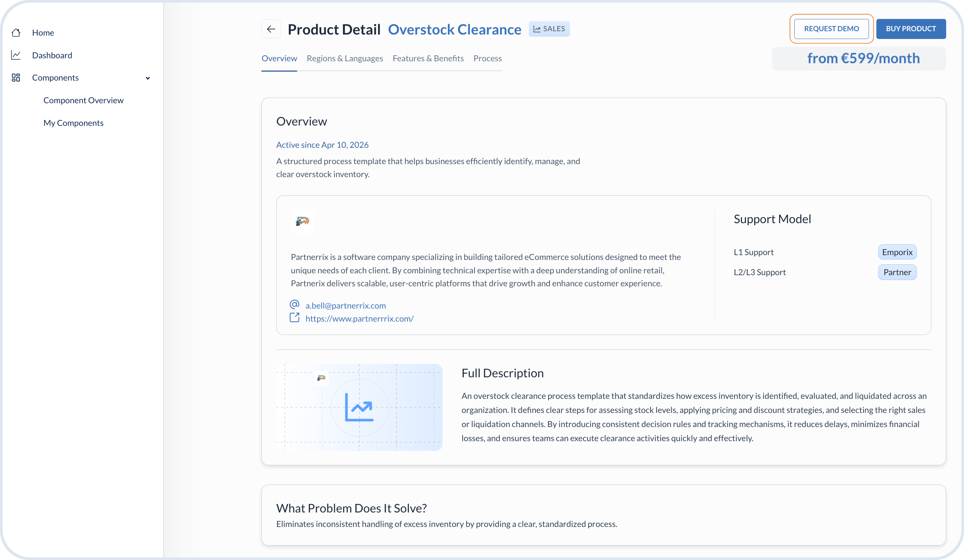Click the 'Support Model' heading
Image resolution: width=964 pixels, height=560 pixels.
pos(772,219)
